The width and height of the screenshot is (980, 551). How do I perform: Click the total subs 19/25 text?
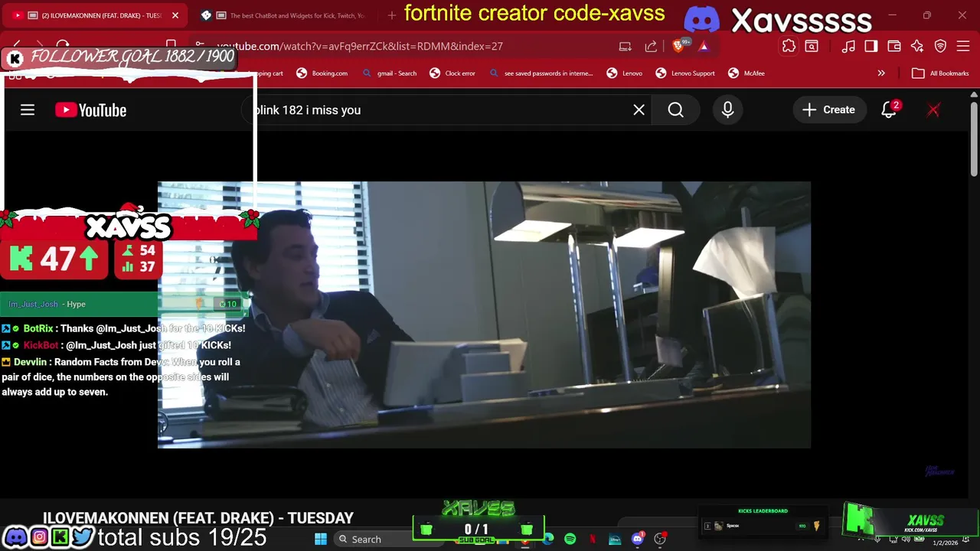[182, 537]
